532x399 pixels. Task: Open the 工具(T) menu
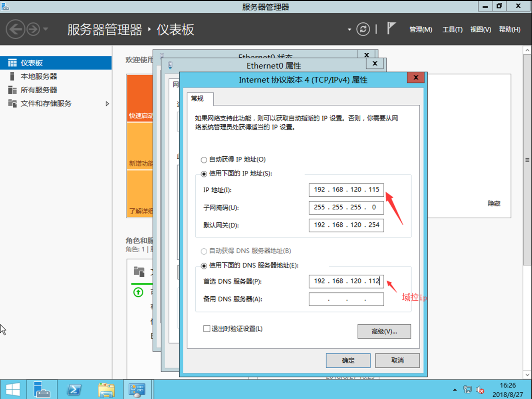point(452,30)
